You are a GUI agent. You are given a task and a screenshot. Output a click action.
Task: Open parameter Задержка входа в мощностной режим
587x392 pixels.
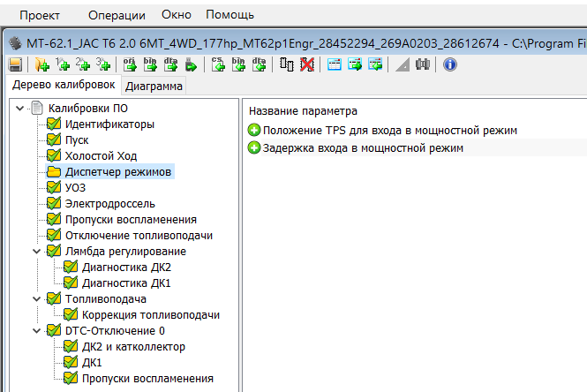(x=362, y=147)
